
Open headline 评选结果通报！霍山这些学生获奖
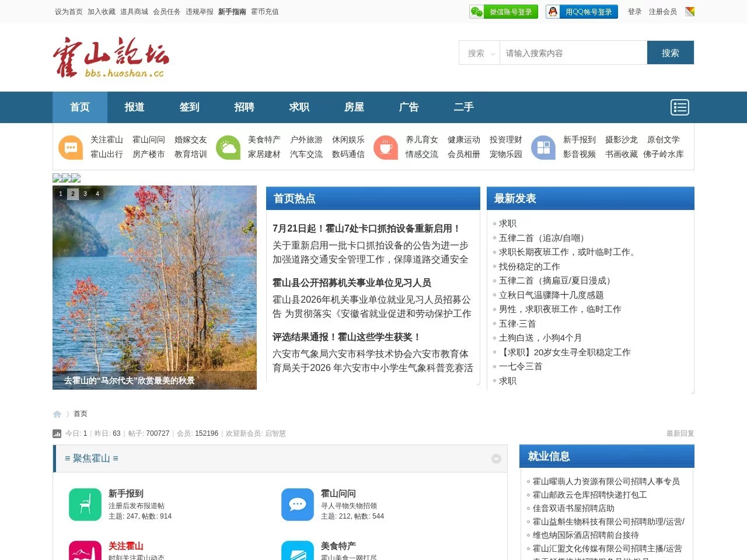tap(347, 337)
